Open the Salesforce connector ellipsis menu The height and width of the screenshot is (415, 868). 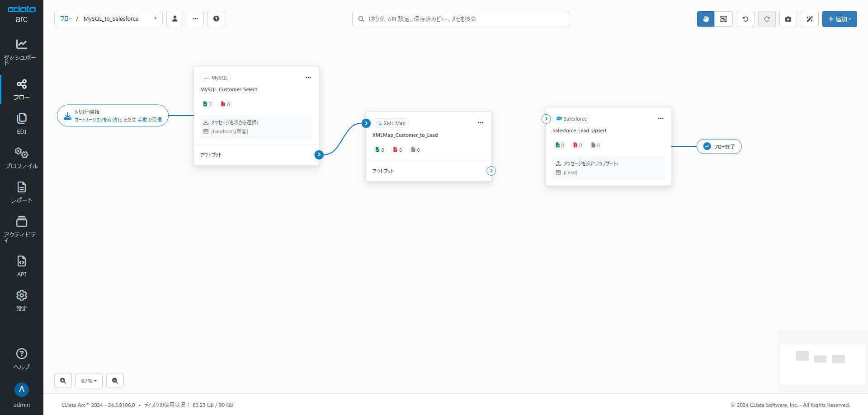tap(661, 119)
